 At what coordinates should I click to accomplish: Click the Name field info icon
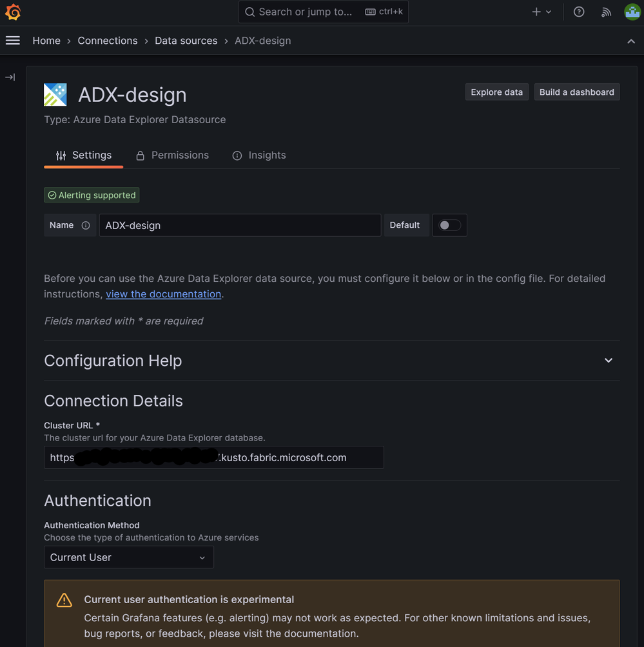pyautogui.click(x=86, y=225)
